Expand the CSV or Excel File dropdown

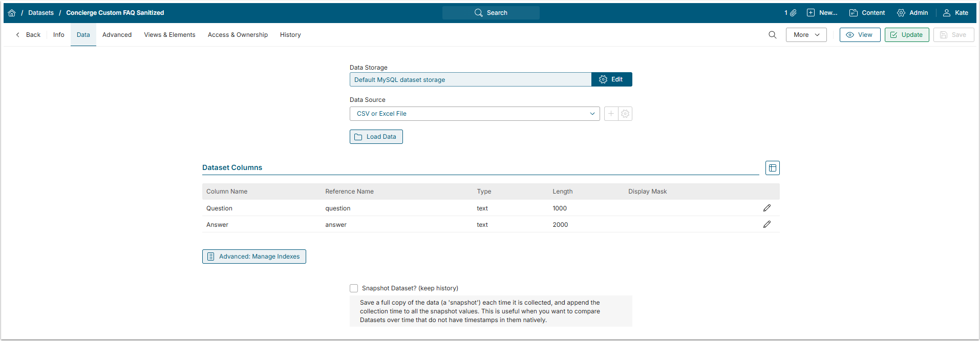(x=474, y=114)
